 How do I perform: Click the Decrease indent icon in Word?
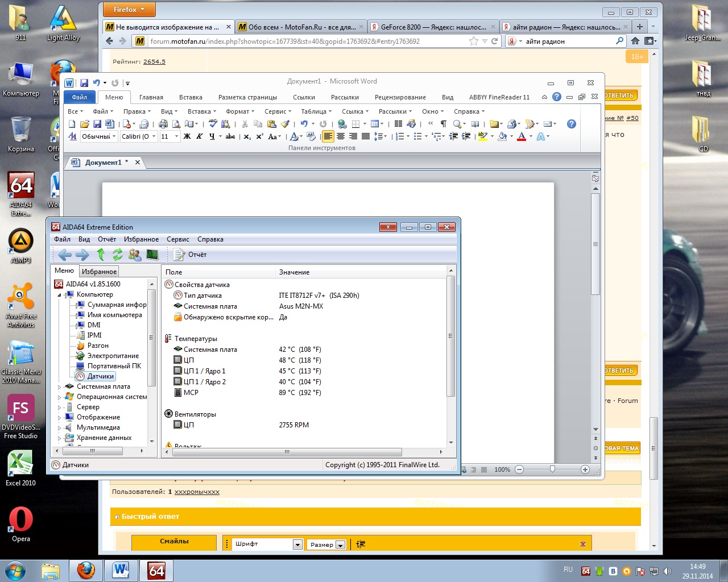pyautogui.click(x=453, y=136)
